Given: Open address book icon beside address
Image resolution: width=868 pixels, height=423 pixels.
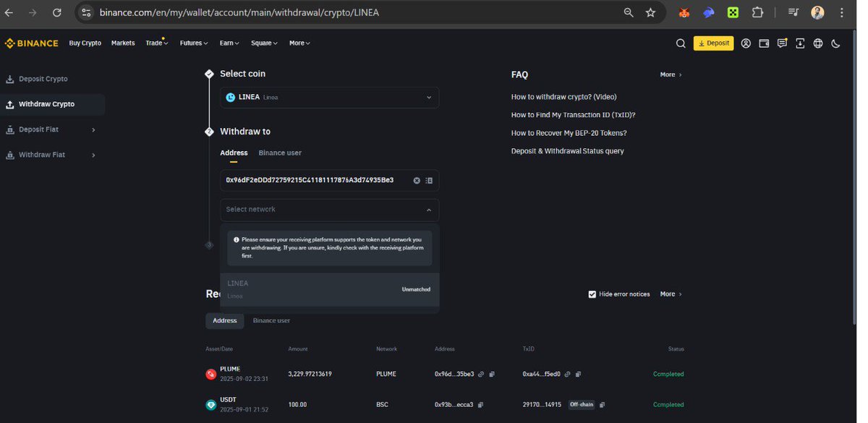Looking at the screenshot, I should [x=429, y=180].
